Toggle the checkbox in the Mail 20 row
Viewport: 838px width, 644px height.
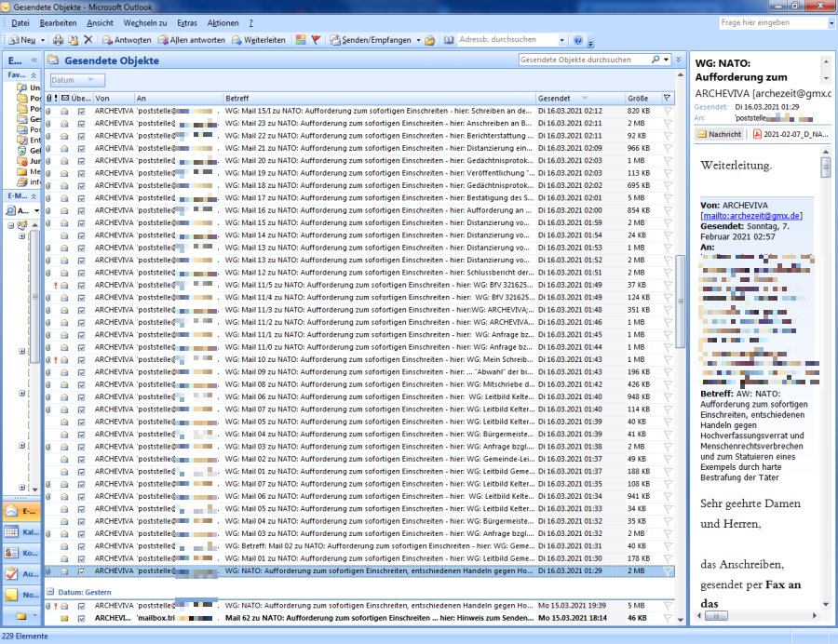pyautogui.click(x=81, y=161)
